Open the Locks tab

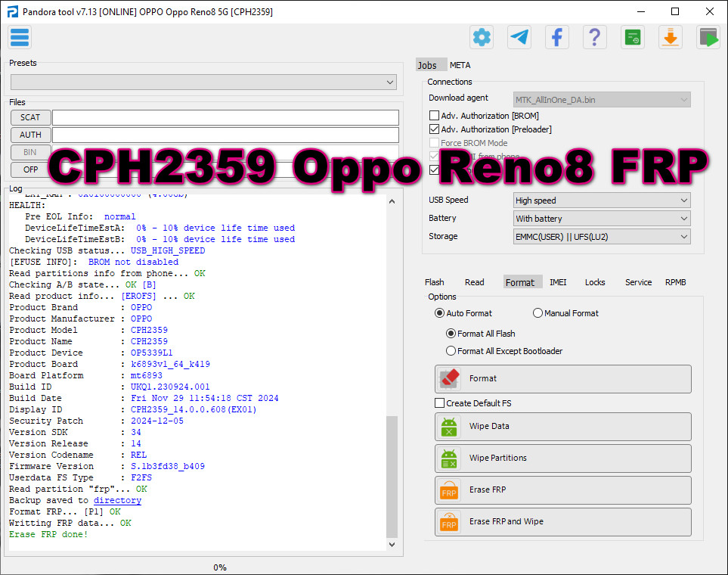595,282
